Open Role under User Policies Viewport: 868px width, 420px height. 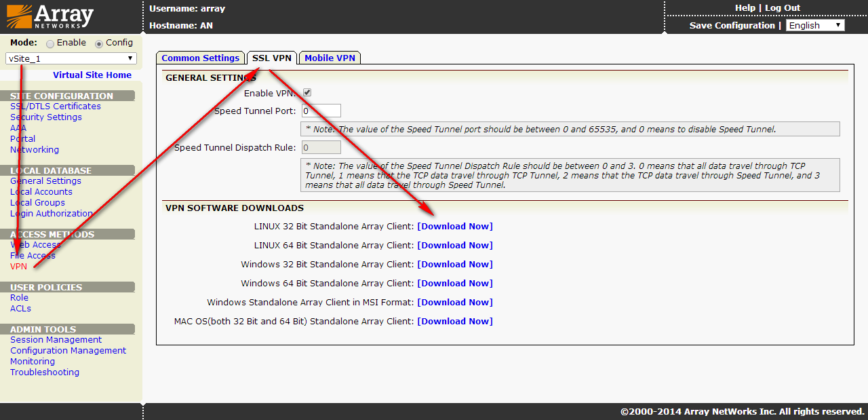[x=20, y=297]
